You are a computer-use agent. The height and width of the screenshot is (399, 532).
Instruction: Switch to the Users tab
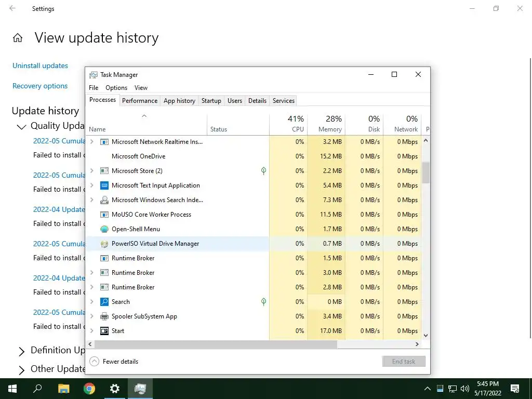[235, 101]
